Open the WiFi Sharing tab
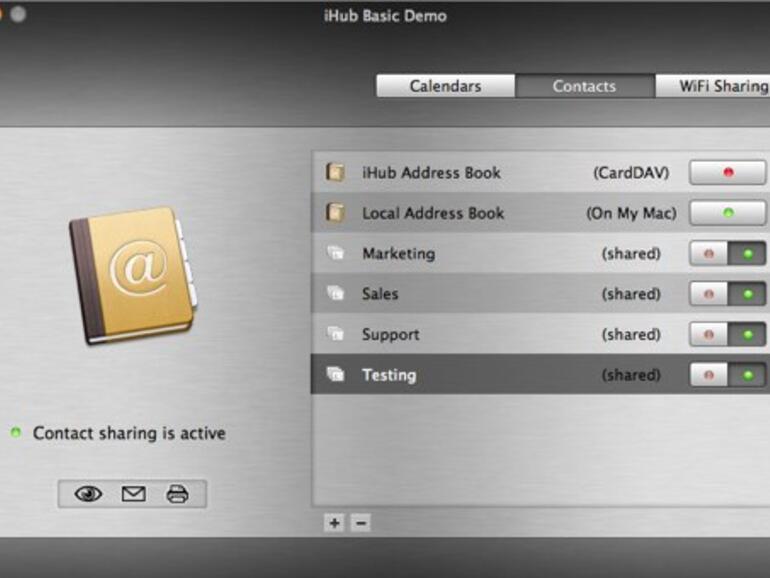The image size is (770, 578). coord(713,86)
